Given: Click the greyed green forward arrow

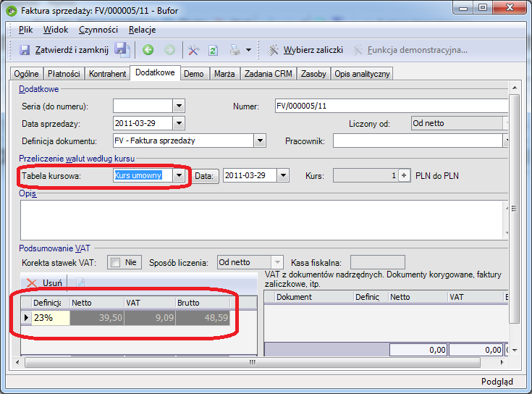Looking at the screenshot, I should [x=169, y=50].
